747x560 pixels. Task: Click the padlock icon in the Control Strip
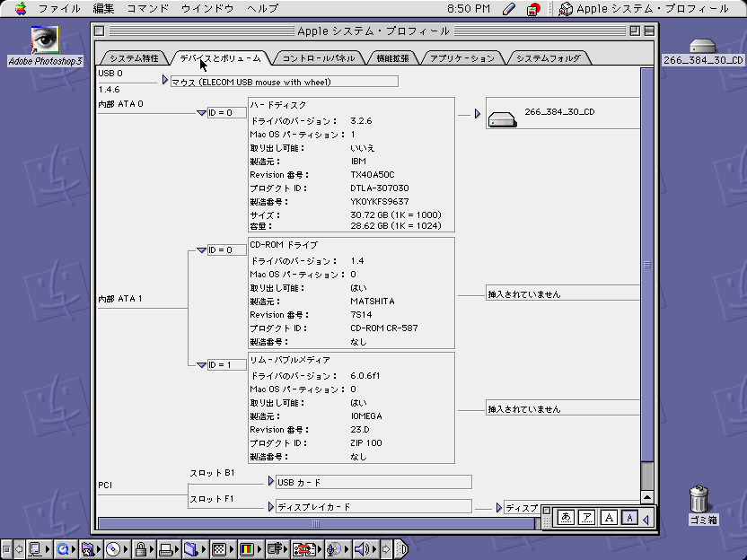(x=140, y=549)
